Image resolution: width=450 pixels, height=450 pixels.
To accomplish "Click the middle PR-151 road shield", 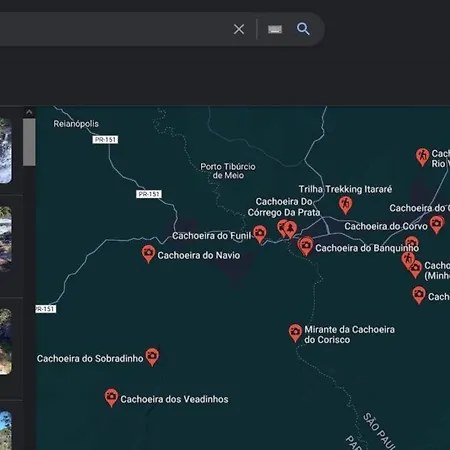I will pyautogui.click(x=149, y=194).
